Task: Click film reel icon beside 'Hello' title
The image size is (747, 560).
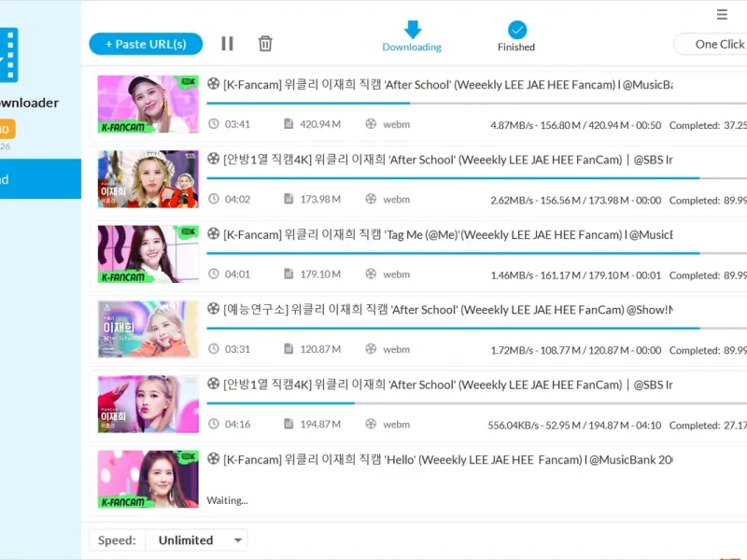Action: pos(214,458)
